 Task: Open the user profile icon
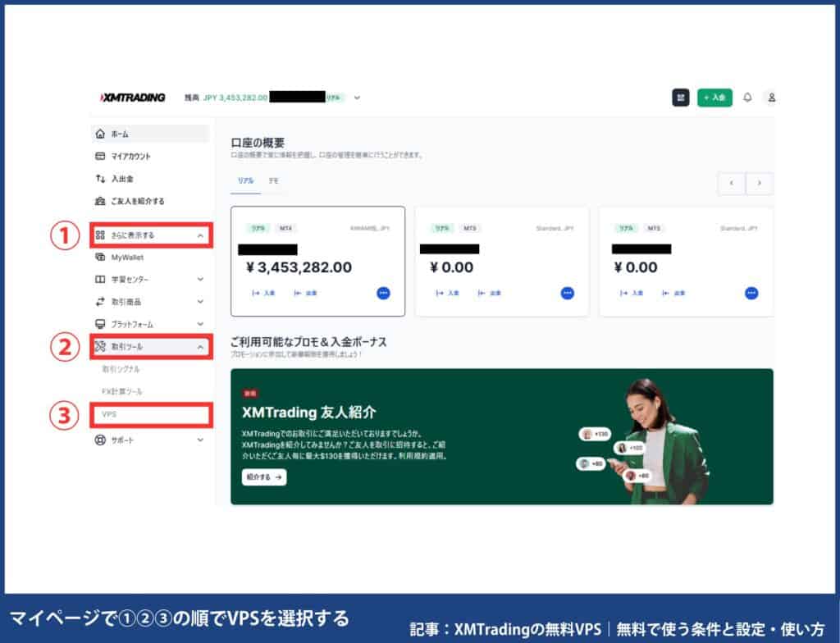pos(771,98)
